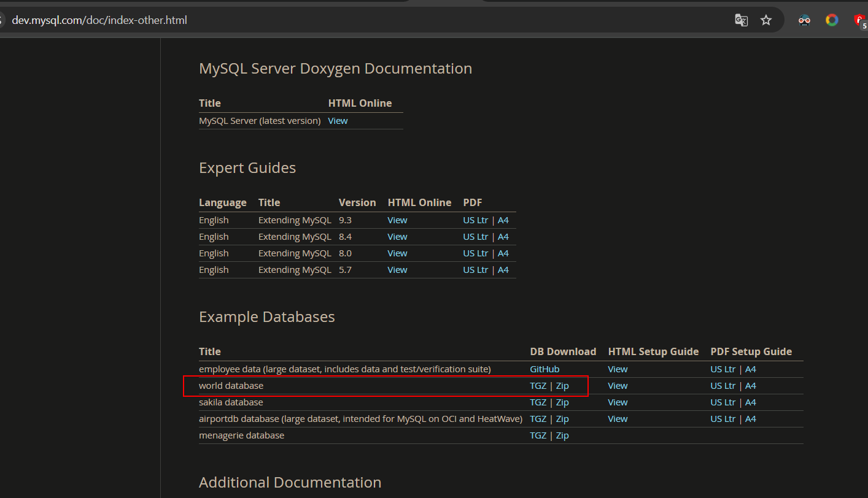Open A4 PDF guide for sakila database
This screenshot has height=498, width=868.
pos(751,402)
